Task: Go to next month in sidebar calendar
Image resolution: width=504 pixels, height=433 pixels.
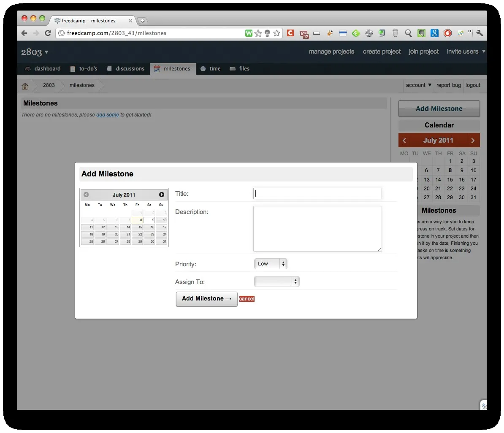Action: click(472, 141)
